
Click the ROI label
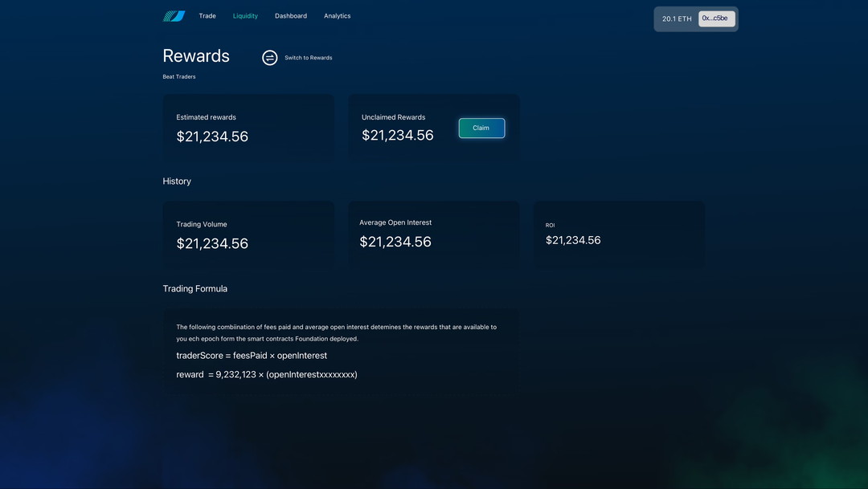tap(550, 225)
